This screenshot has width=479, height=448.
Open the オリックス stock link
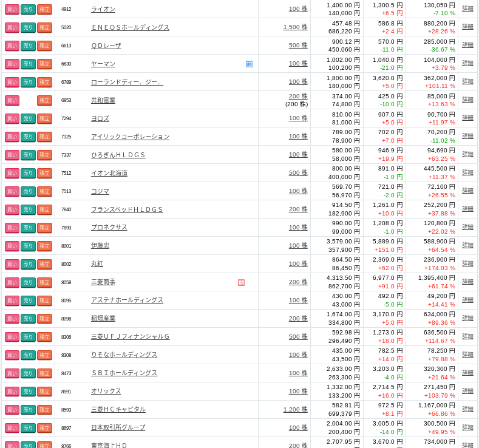coord(106,392)
